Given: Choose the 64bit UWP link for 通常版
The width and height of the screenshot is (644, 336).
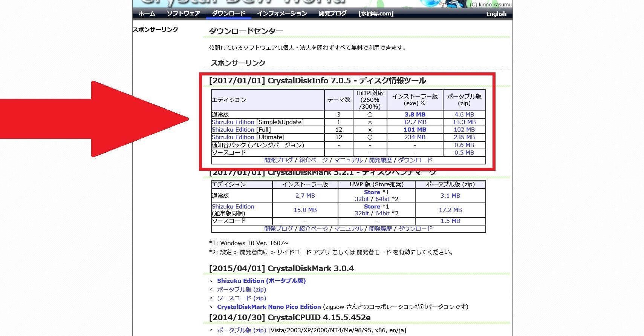Looking at the screenshot, I should click(x=382, y=199).
